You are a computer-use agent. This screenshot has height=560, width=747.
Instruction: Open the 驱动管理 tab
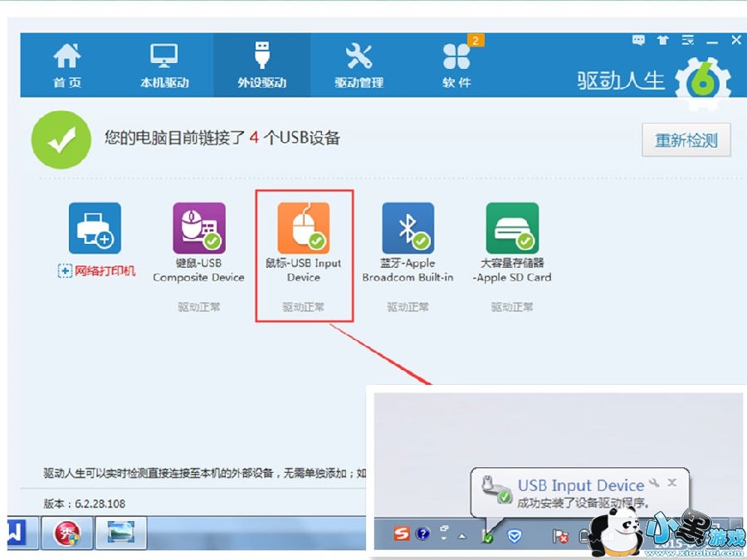[x=359, y=66]
